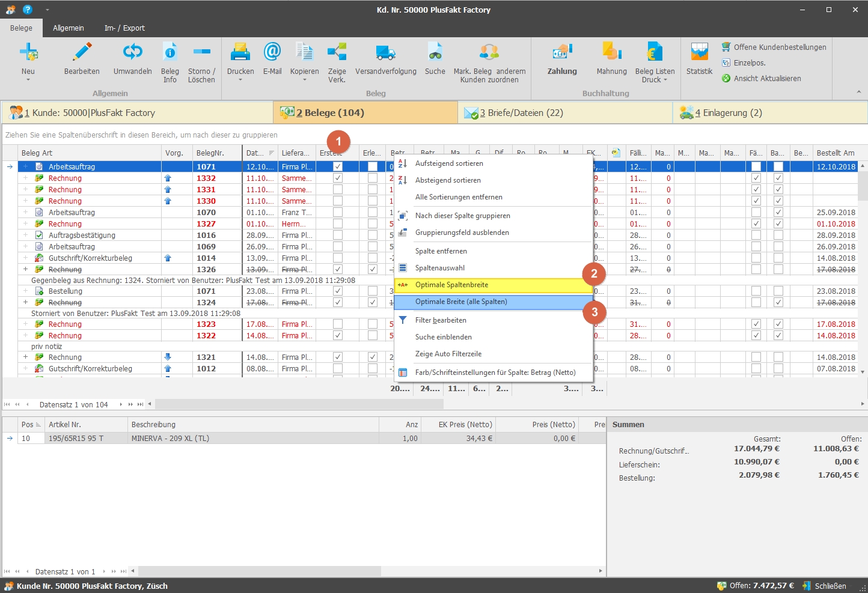
Task: Toggle Fä... checkbox in Rechnung 1327 row
Action: 756,224
